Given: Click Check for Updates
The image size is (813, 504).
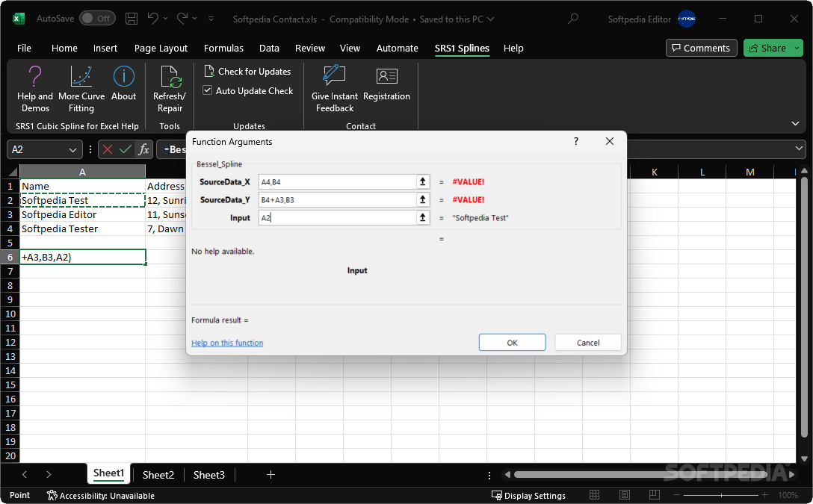Looking at the screenshot, I should (247, 72).
